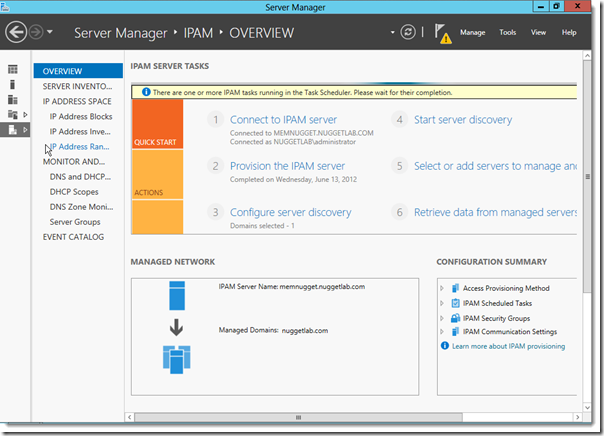The image size is (604, 436).
Task: Click Managed Domains nuggetlab.com text
Action: tap(273, 330)
